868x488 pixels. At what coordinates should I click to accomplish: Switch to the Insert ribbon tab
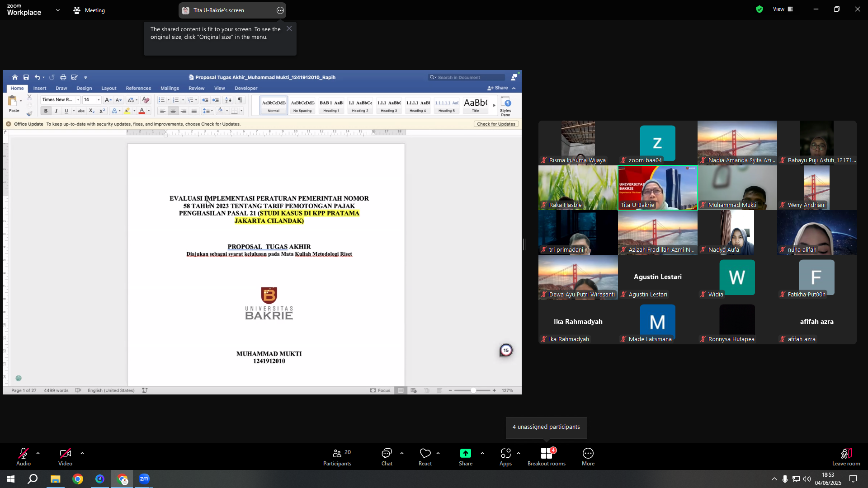(40, 88)
